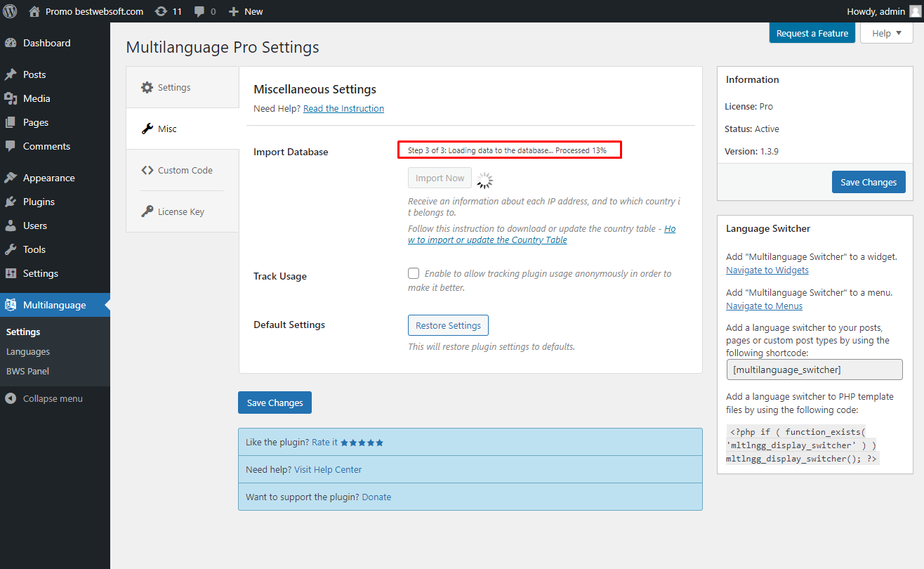
Task: Click the Tools wrench icon in sidebar
Action: pyautogui.click(x=11, y=249)
